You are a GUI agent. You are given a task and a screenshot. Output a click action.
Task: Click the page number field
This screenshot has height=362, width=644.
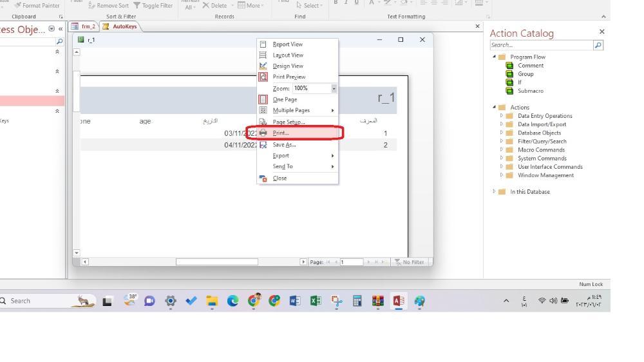352,262
